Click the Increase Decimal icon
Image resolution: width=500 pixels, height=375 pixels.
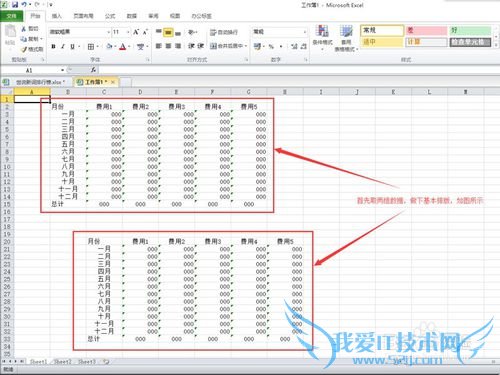pos(294,47)
